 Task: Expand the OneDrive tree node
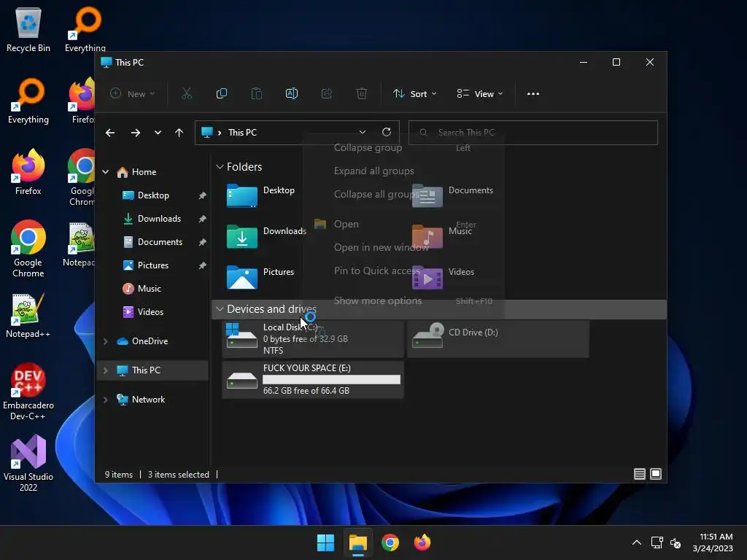coord(105,341)
